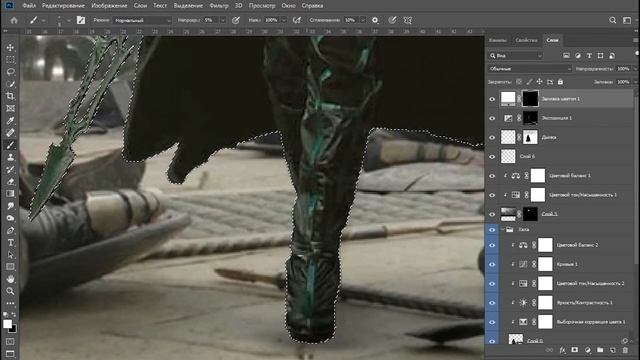Open the brush Mode dropdown Нормальный
Viewport: 640px width, 360px height.
[142, 20]
